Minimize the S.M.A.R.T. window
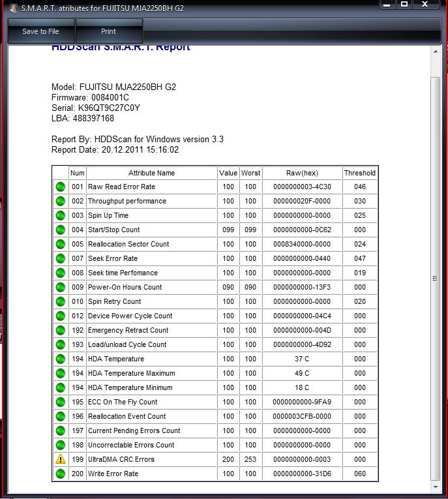 387,4
